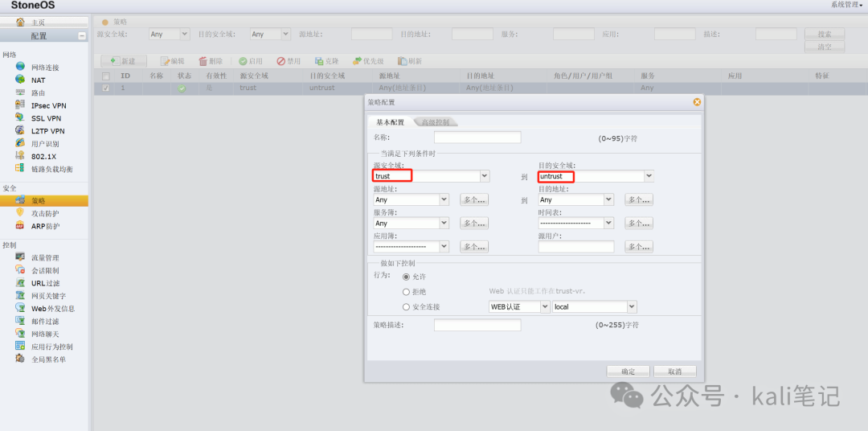Viewport: 868px width, 431px height.
Task: Select 策略 in the sidebar
Action: click(x=44, y=200)
